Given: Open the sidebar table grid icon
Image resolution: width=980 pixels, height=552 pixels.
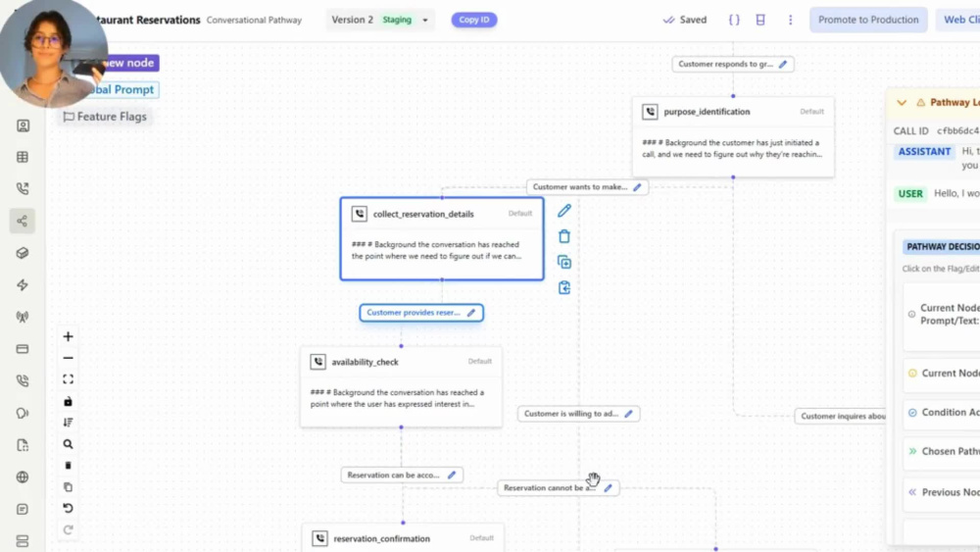Looking at the screenshot, I should [x=23, y=157].
